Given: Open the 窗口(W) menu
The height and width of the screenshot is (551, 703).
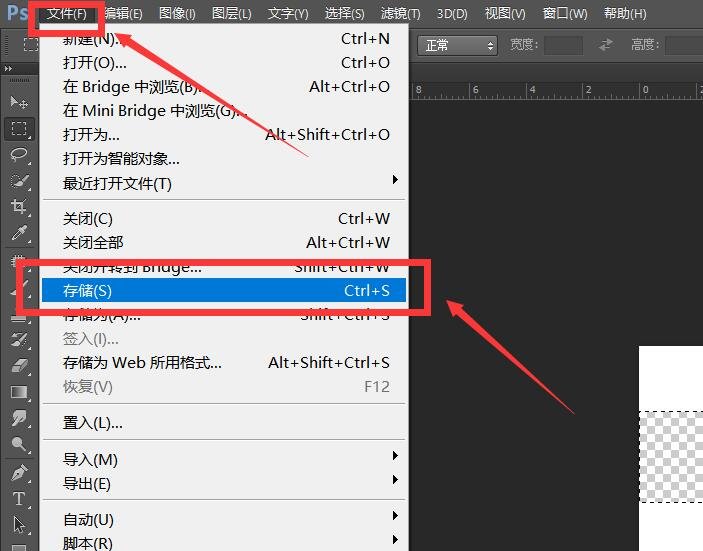Looking at the screenshot, I should (564, 13).
